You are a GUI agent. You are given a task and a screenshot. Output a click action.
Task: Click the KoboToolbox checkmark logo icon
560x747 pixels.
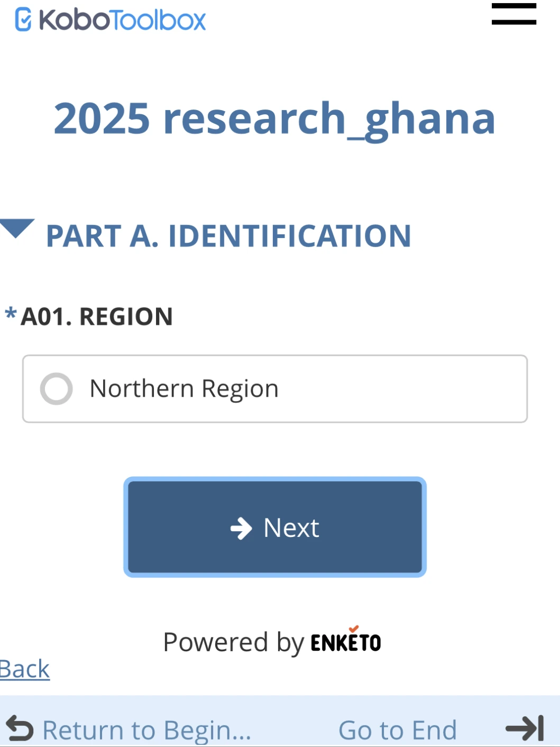[x=23, y=20]
